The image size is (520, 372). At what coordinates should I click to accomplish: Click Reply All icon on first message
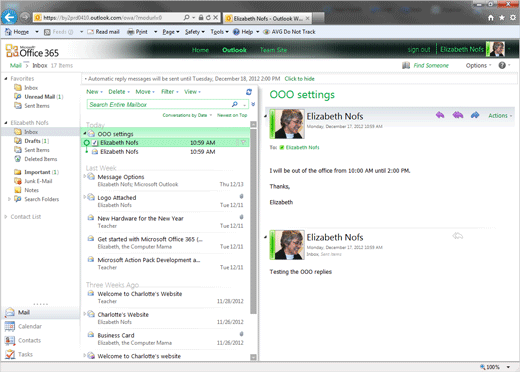[x=458, y=115]
